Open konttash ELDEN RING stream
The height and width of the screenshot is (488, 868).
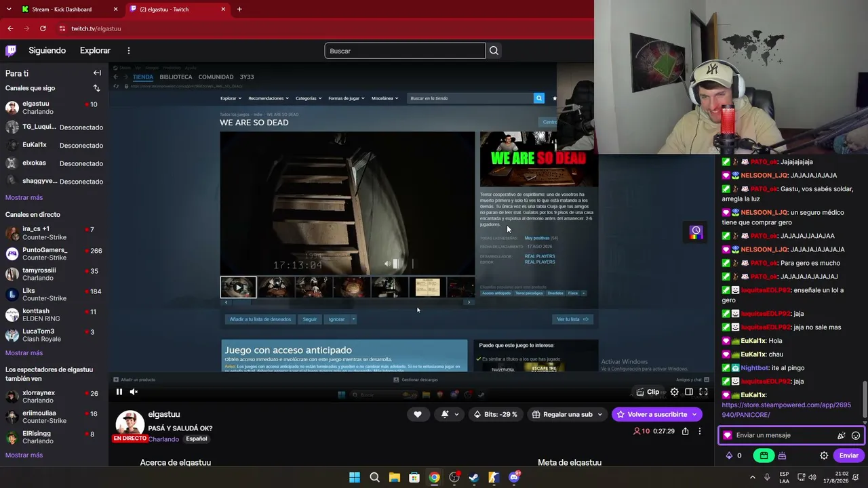(54, 314)
